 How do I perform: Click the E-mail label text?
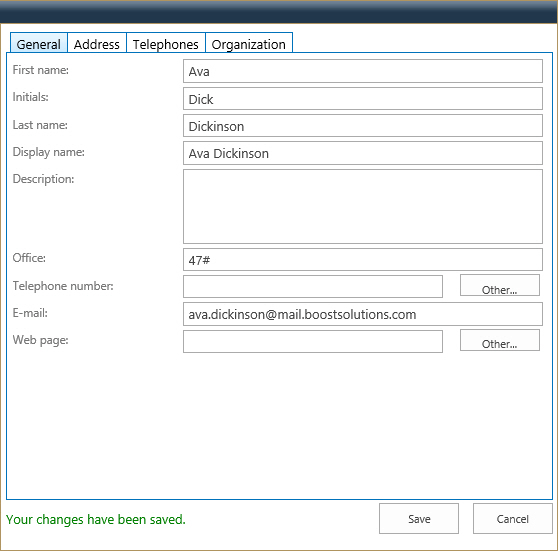(x=30, y=313)
